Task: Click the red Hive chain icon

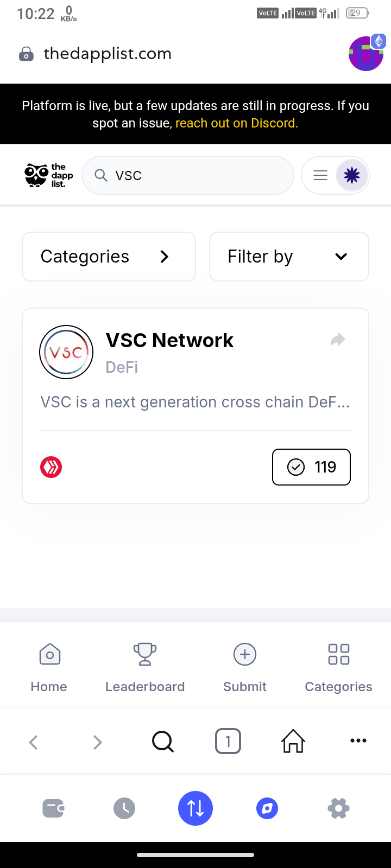Action: (x=51, y=467)
